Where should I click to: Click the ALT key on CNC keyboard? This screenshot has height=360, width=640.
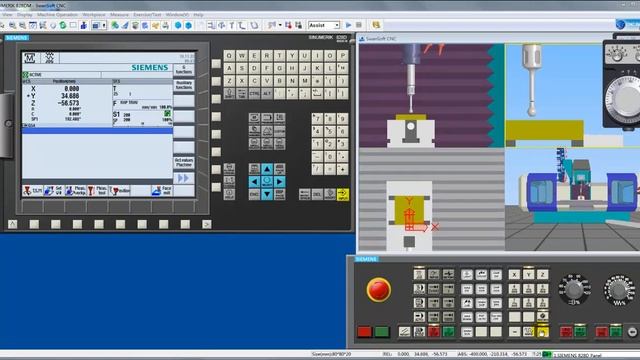(267, 94)
